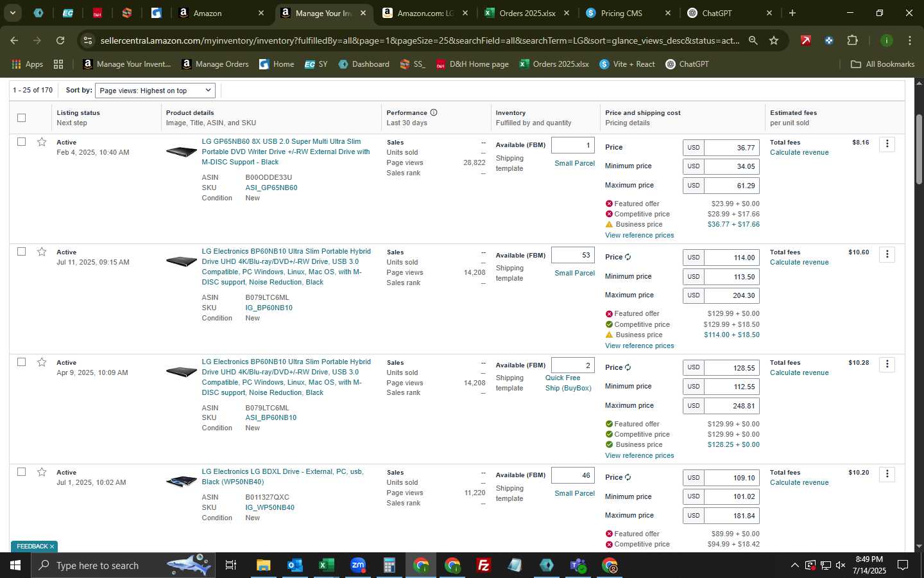Click Calculate revenue for $8.16 fees listing

pyautogui.click(x=799, y=152)
